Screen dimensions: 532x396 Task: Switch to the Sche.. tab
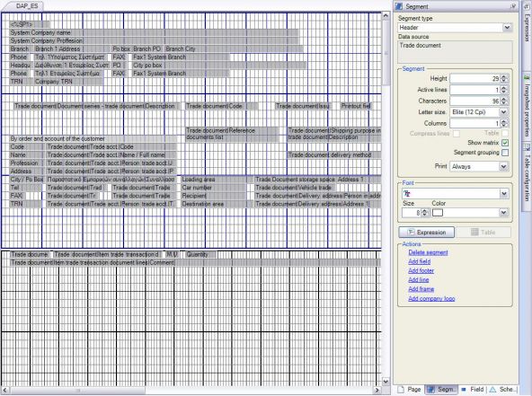point(503,390)
